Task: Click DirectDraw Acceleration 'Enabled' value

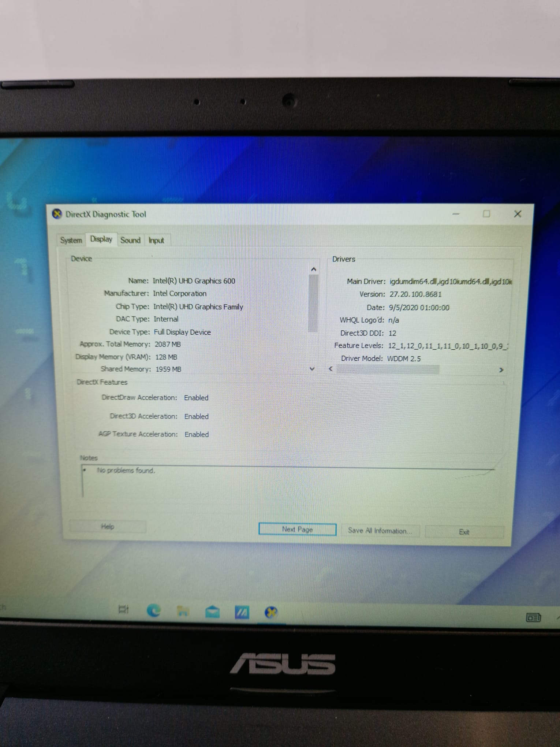Action: 196,398
